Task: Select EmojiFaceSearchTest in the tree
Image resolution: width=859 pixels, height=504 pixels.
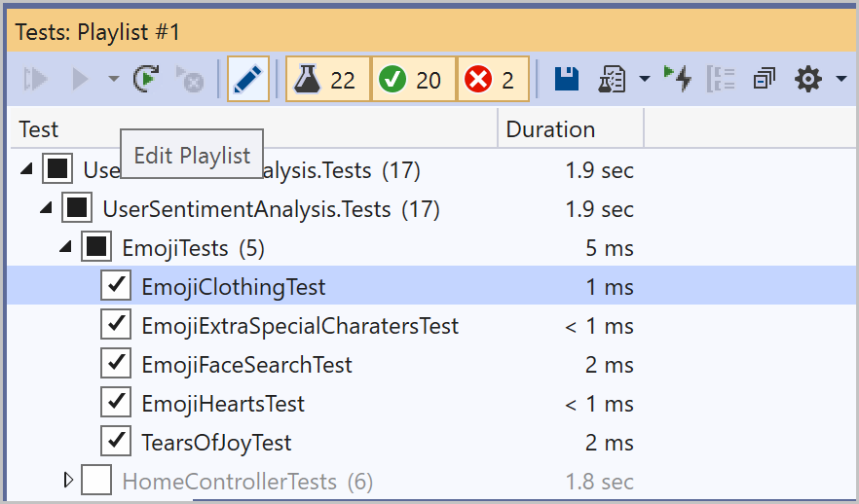Action: 246,365
